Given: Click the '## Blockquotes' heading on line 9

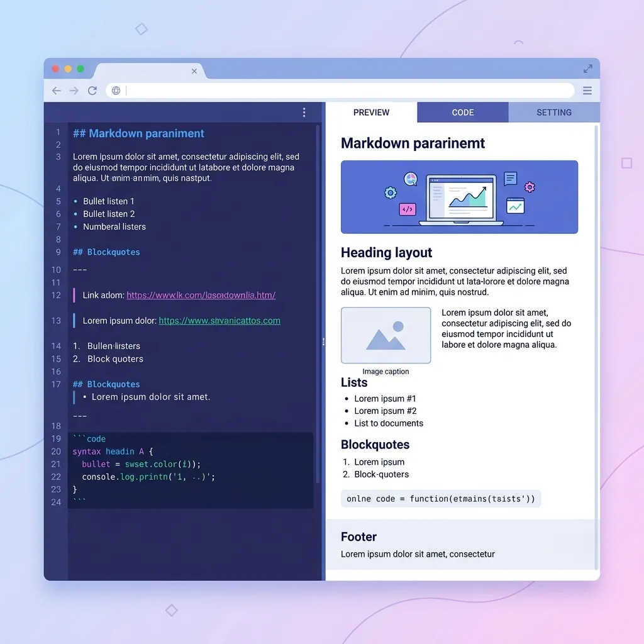Looking at the screenshot, I should [106, 252].
